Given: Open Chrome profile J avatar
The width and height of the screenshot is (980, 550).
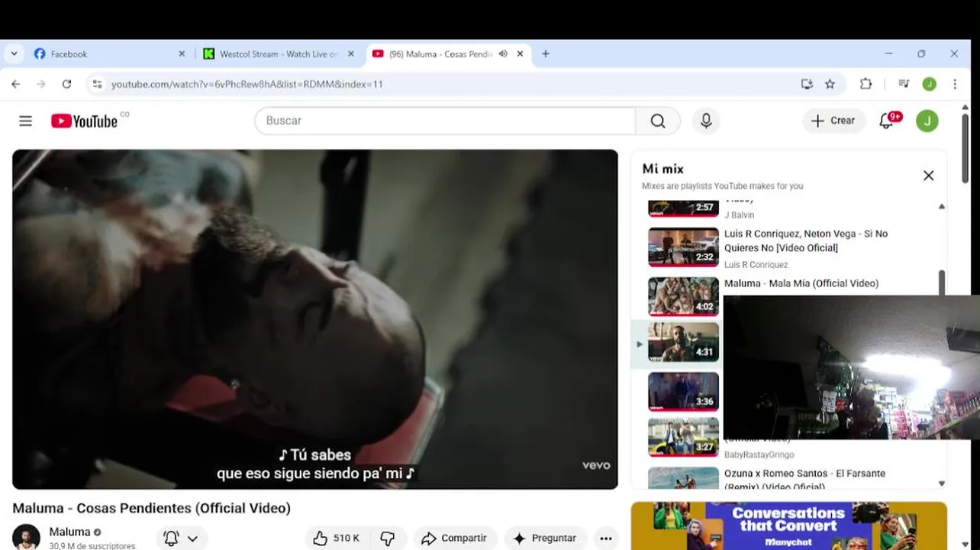Looking at the screenshot, I should point(929,84).
